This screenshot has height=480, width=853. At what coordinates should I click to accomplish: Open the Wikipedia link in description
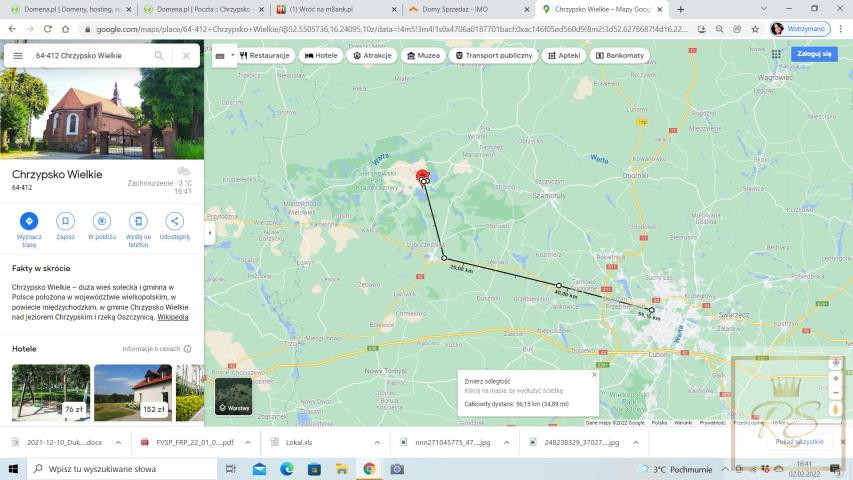[172, 317]
